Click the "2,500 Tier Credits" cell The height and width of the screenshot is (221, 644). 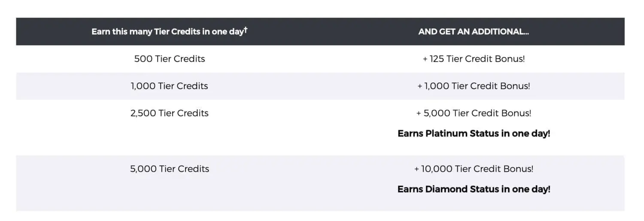[x=170, y=113]
